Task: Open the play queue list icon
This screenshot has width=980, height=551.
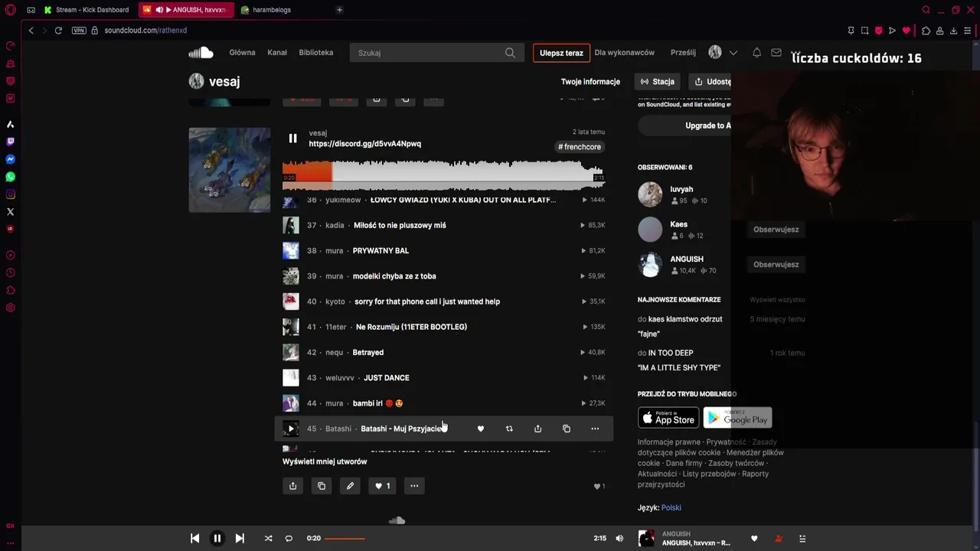Action: [x=802, y=538]
